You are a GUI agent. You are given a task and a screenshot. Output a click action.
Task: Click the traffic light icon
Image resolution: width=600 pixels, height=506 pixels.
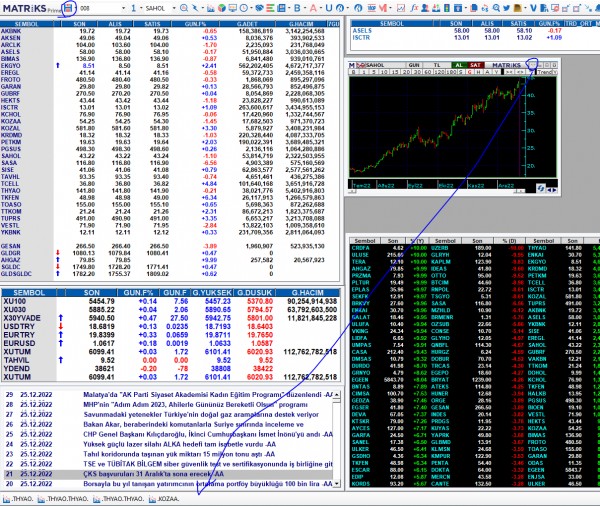pyautogui.click(x=446, y=8)
